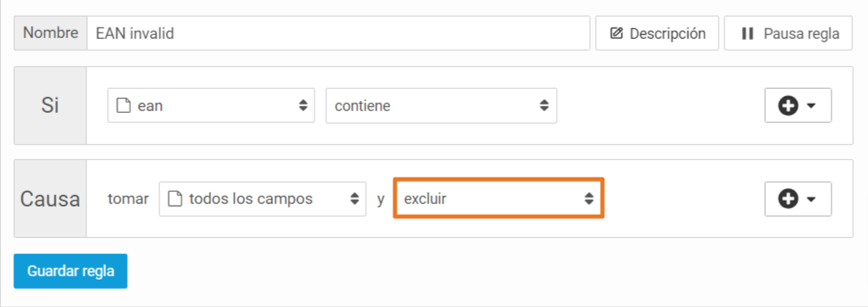Open the contiene condition dropdown
868x307 pixels.
click(x=441, y=105)
